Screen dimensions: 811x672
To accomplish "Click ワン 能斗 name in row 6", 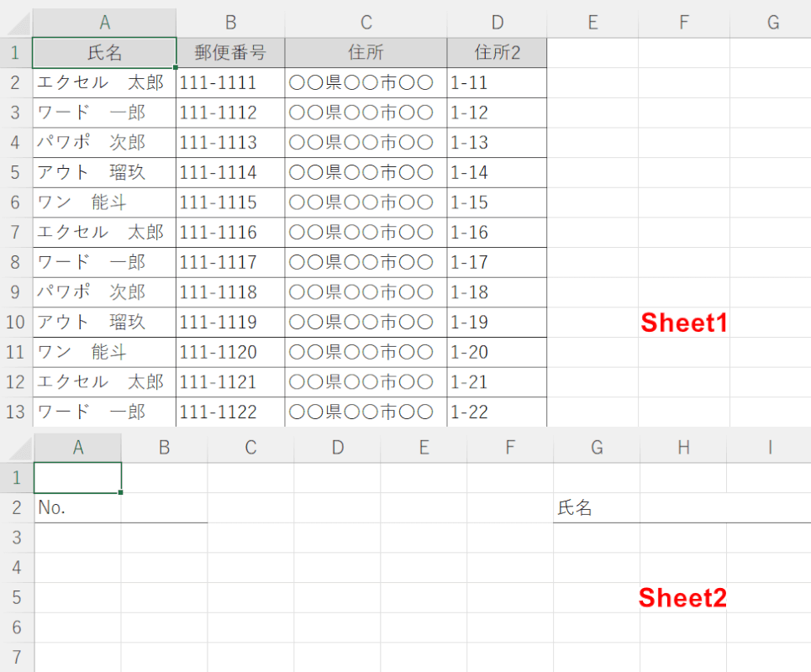I will 104,202.
